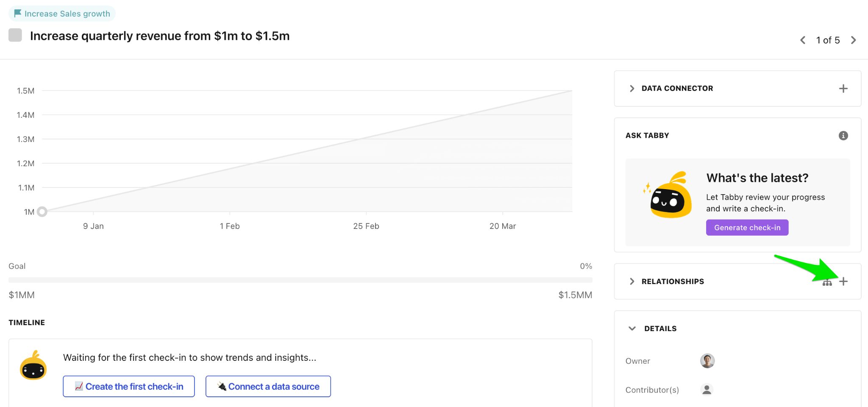
Task: Go to previous key result arrow
Action: 803,40
